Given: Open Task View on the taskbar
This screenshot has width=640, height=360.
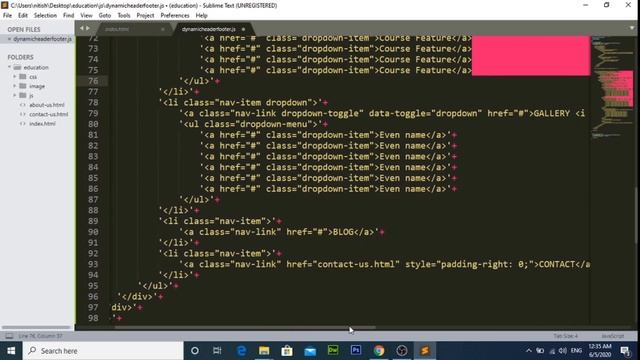Looking at the screenshot, I should [x=217, y=351].
